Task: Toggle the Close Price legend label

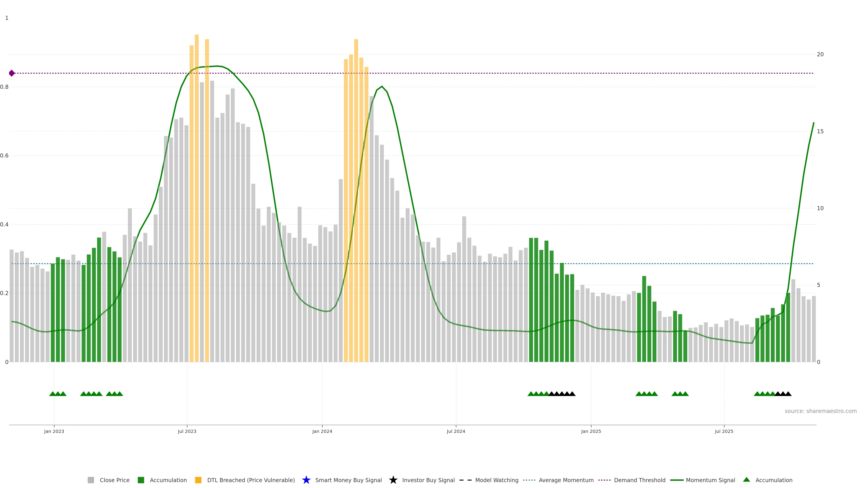Action: pyautogui.click(x=115, y=480)
